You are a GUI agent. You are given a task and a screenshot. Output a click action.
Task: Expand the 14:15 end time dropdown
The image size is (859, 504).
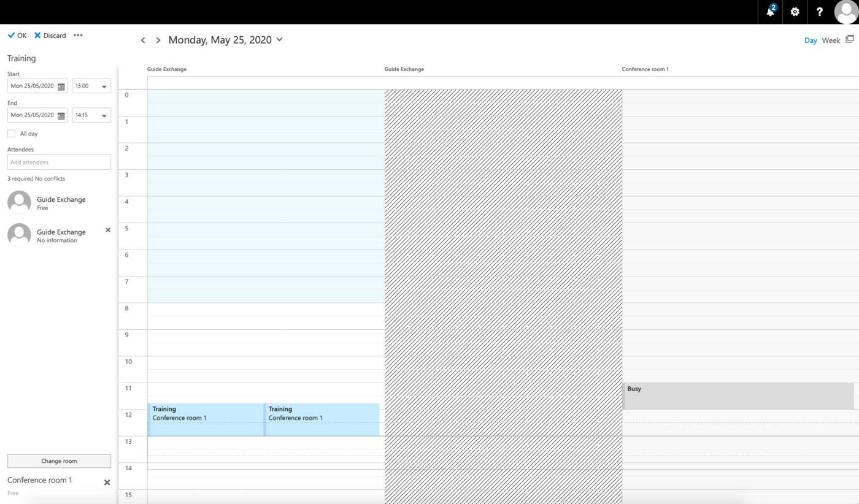[104, 115]
